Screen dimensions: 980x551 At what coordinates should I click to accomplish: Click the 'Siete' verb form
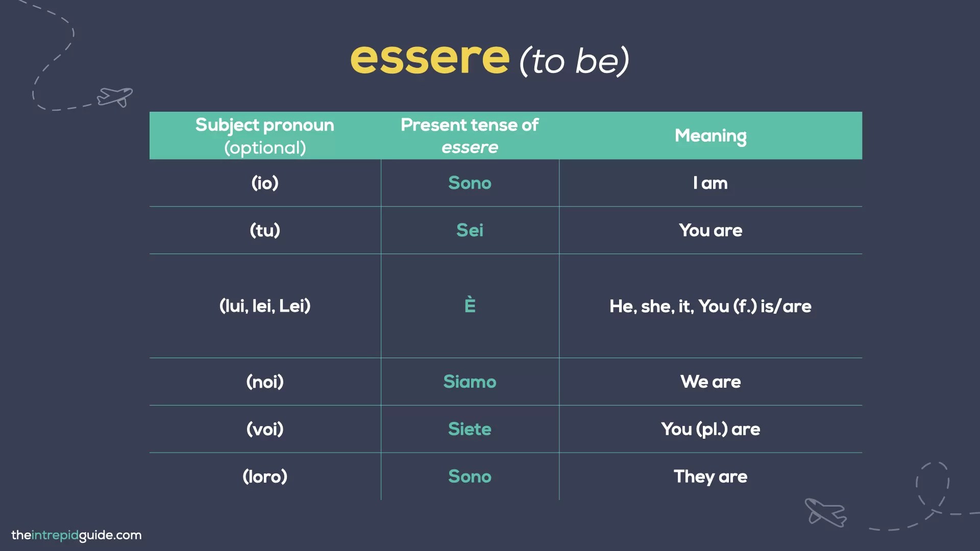click(470, 429)
